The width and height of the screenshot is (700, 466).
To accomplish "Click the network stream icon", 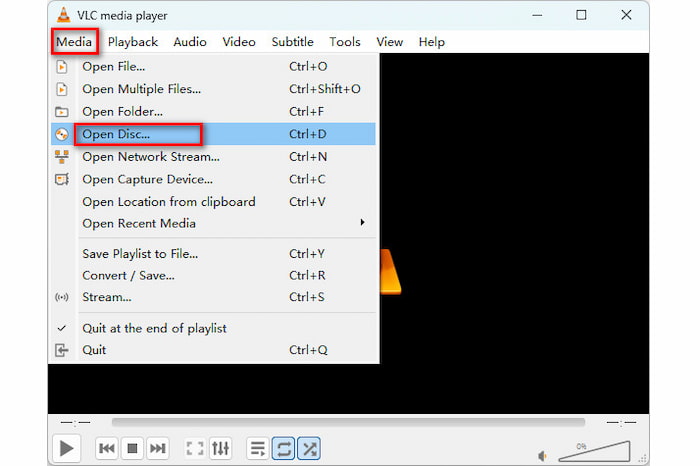I will click(62, 157).
